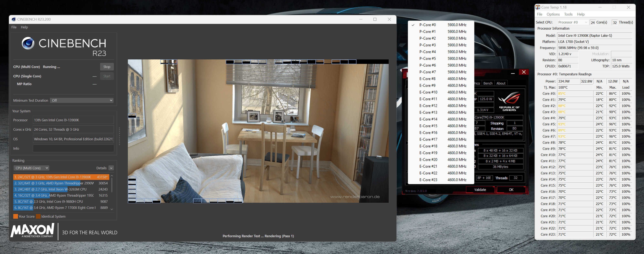
Task: Open the Help menu in Cinebench
Action: 24,27
